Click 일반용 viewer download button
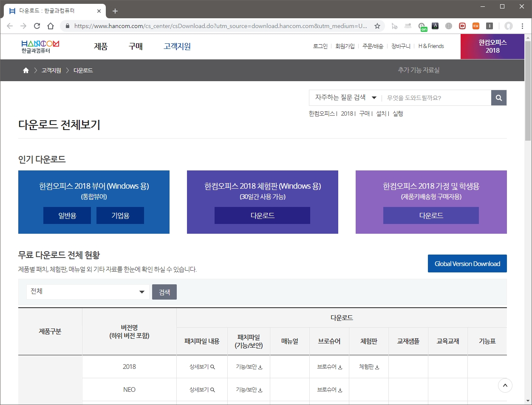 [67, 215]
